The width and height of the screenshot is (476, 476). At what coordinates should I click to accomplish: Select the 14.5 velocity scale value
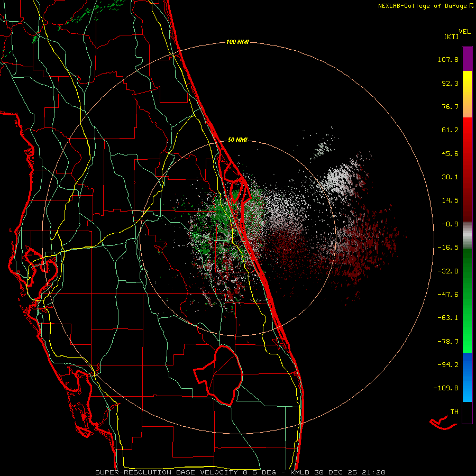(450, 200)
